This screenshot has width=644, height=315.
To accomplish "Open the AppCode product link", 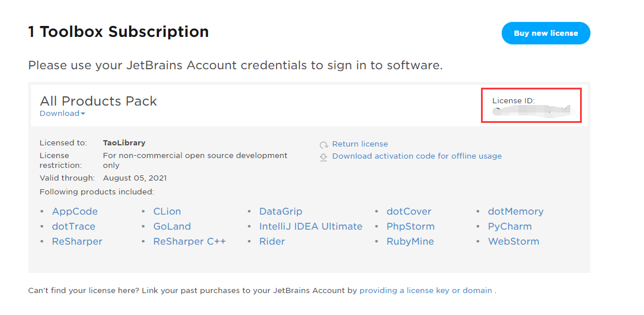I will tap(75, 211).
